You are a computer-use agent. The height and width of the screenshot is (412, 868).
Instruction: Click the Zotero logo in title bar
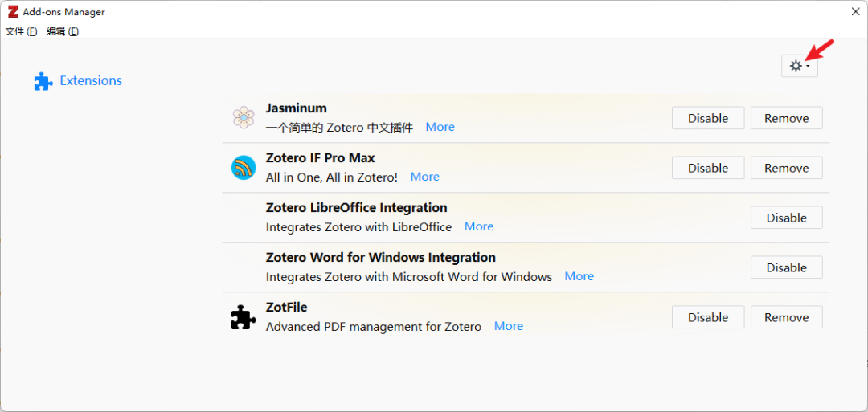coord(12,12)
